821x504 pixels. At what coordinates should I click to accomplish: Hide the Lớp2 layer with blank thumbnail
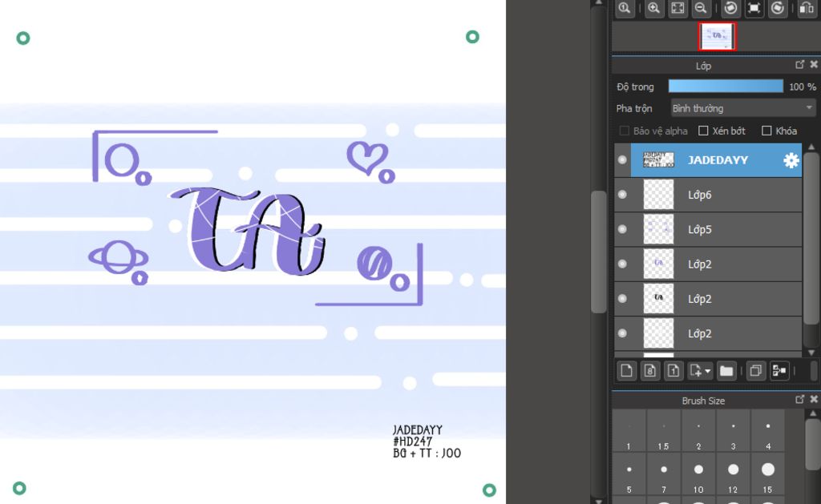point(622,333)
